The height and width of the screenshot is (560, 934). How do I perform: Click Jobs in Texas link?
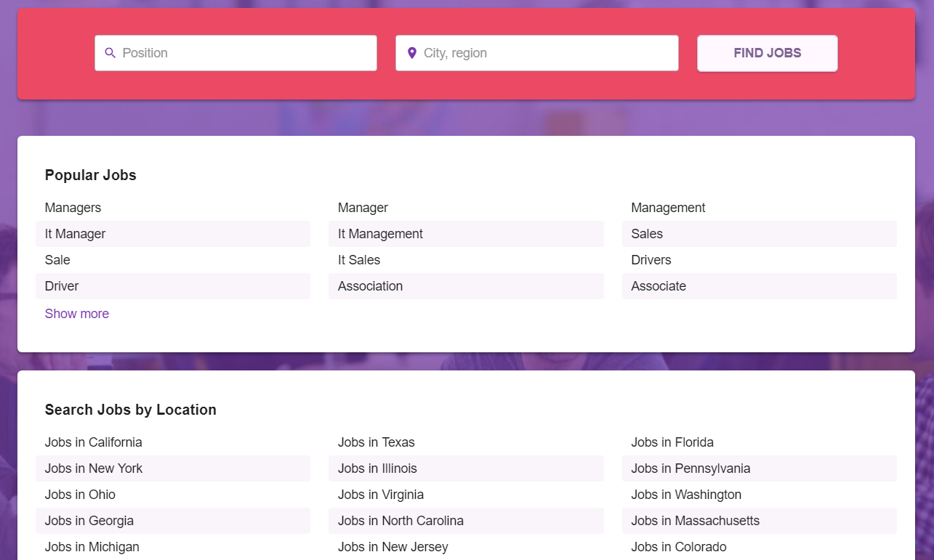376,442
